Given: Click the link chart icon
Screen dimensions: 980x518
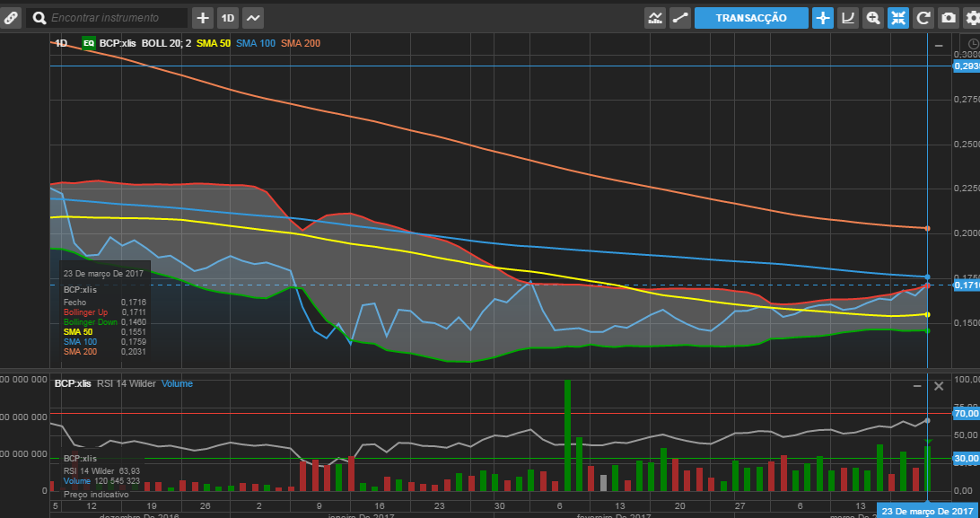Looking at the screenshot, I should pos(10,17).
